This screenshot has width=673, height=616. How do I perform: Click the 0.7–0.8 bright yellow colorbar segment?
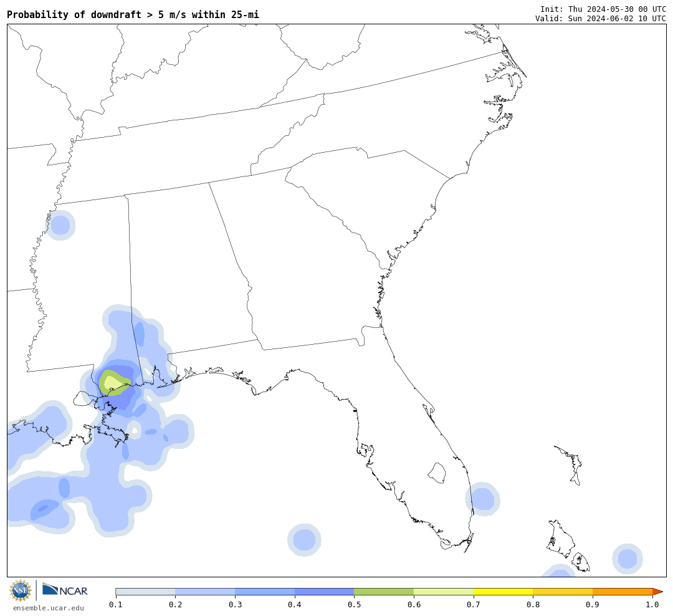click(x=504, y=592)
